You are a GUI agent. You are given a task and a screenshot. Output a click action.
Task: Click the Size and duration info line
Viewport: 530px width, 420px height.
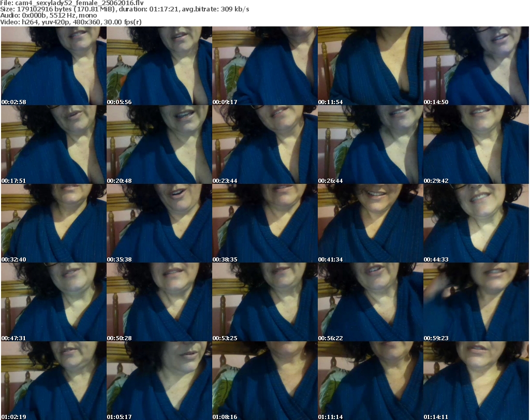tap(125, 9)
